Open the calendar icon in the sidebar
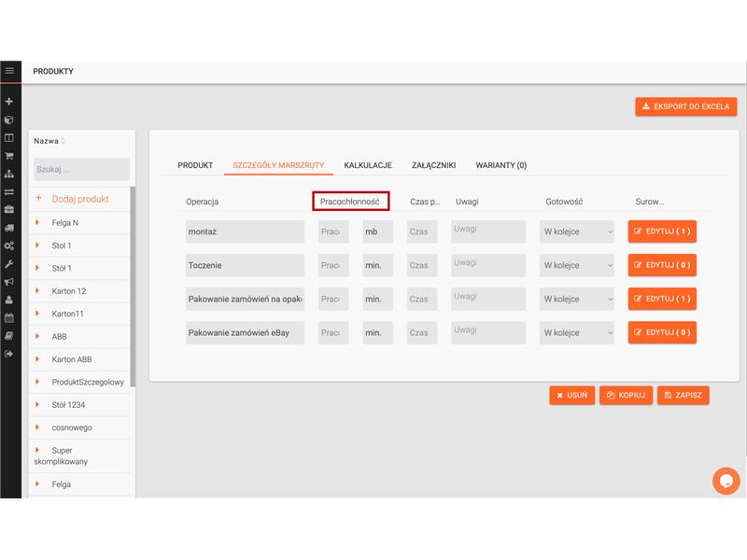The height and width of the screenshot is (560, 747). coord(9,318)
